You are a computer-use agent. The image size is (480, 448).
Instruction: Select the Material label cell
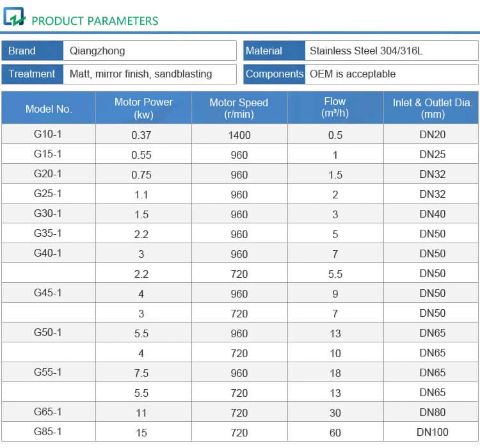click(275, 51)
